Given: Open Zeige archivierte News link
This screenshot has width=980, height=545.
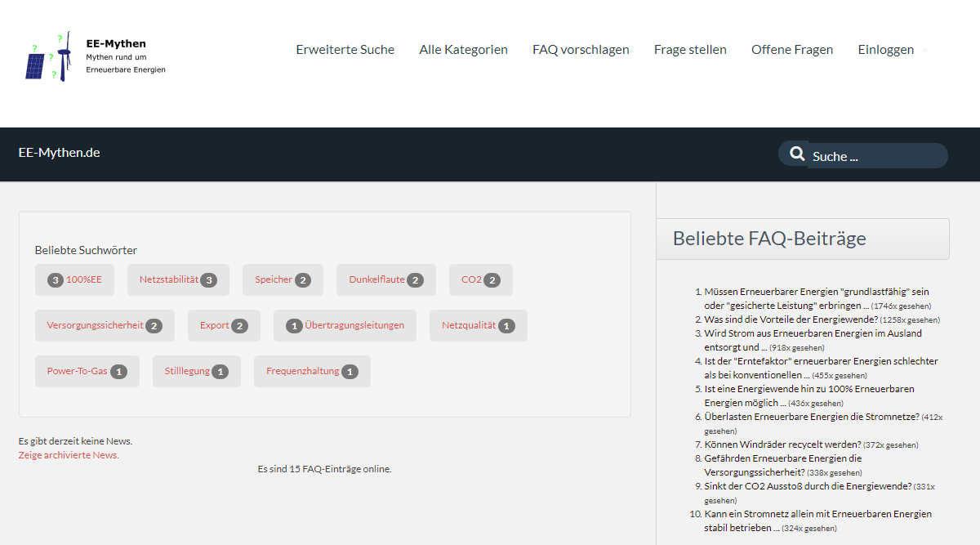Looking at the screenshot, I should click(69, 455).
